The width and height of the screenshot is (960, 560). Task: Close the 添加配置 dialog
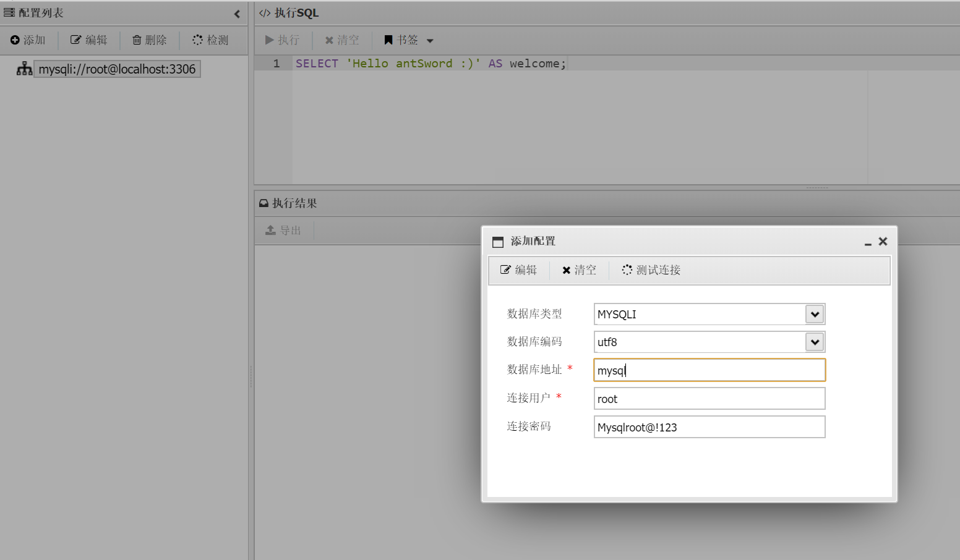[883, 242]
